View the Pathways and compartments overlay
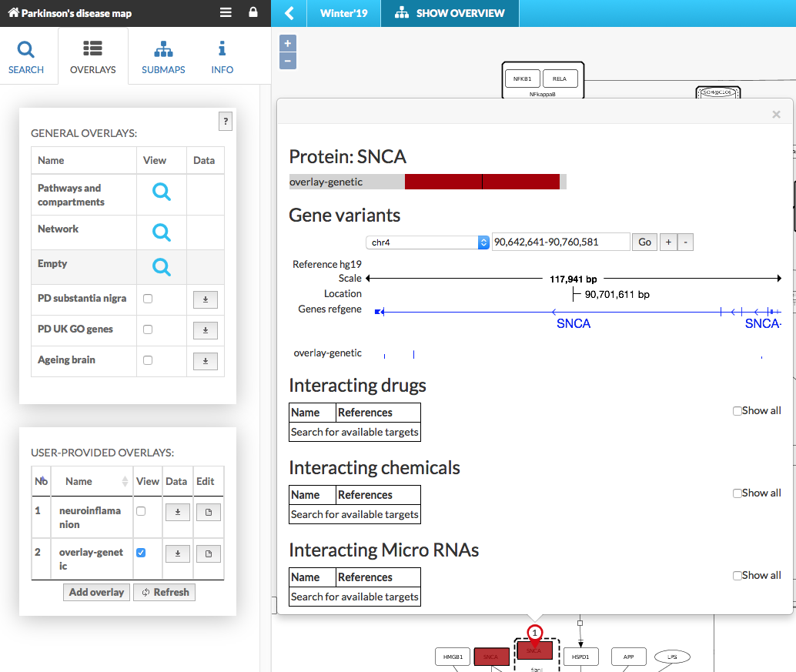The width and height of the screenshot is (796, 672). [161, 192]
